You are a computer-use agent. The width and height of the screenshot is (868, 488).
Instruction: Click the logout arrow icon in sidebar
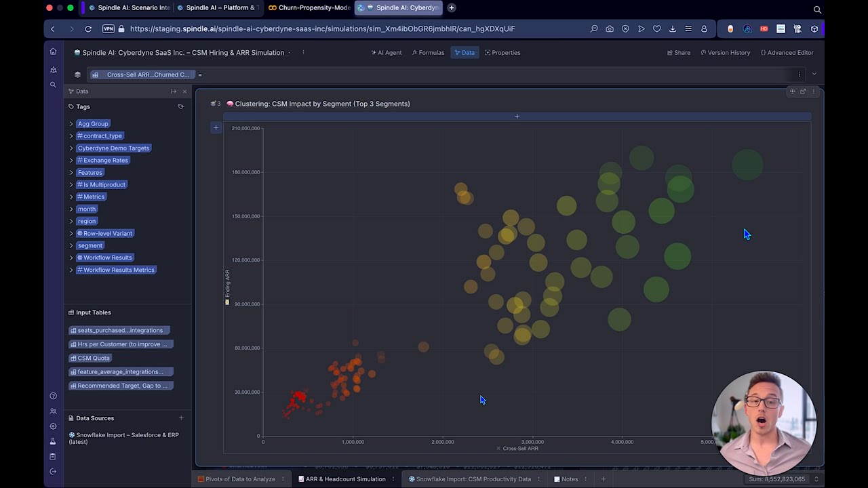[53, 472]
